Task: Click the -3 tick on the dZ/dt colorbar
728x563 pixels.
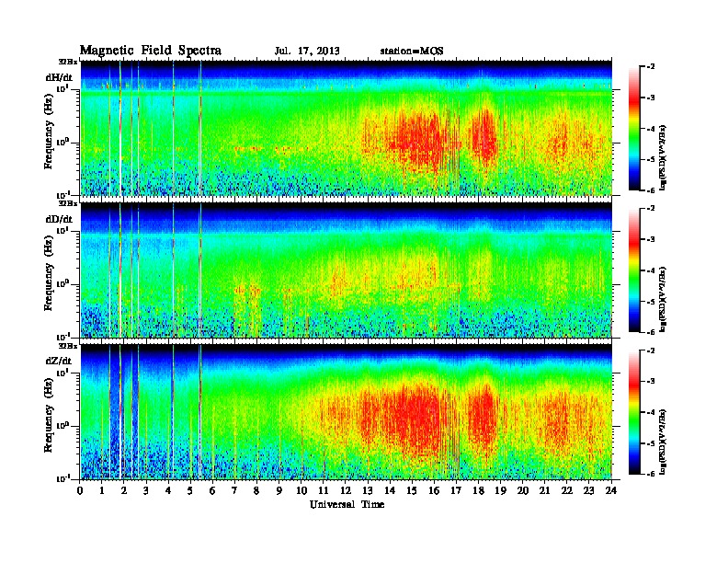Action: (651, 382)
